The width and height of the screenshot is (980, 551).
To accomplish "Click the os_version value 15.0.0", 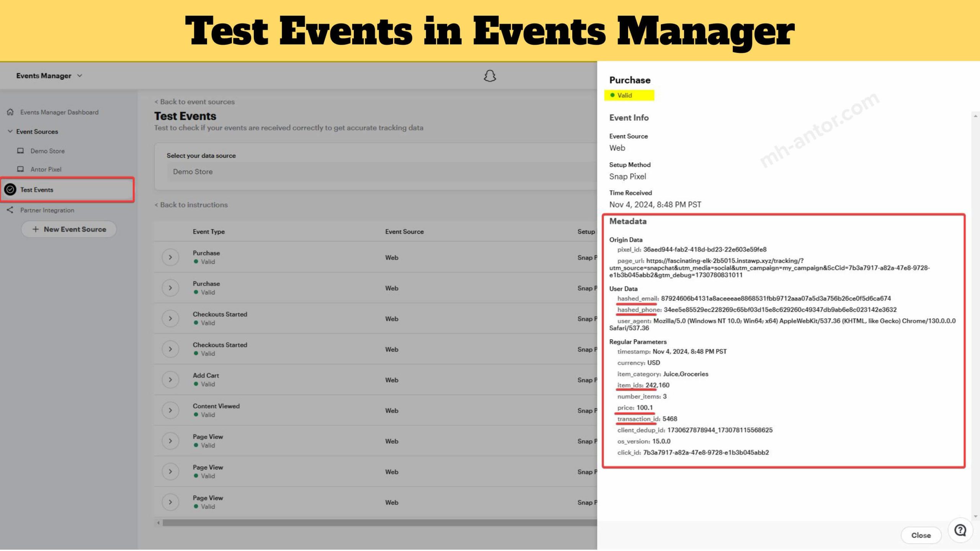I will 661,441.
